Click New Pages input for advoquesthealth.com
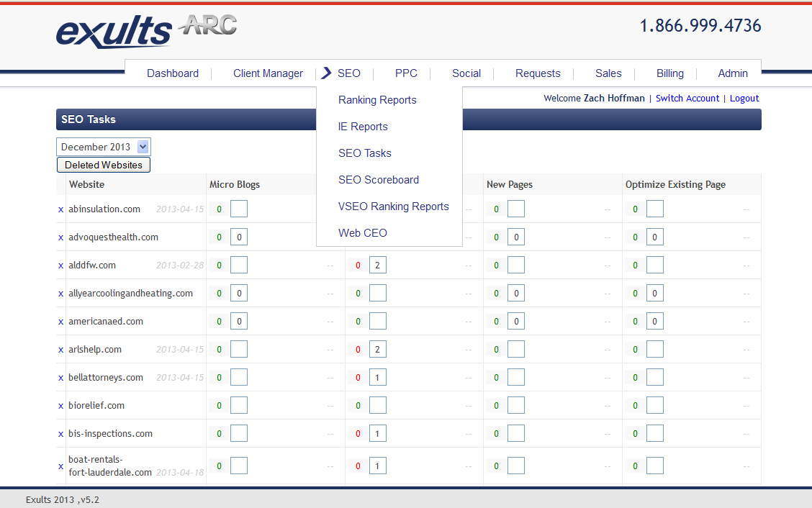Image resolution: width=812 pixels, height=508 pixels. tap(516, 237)
